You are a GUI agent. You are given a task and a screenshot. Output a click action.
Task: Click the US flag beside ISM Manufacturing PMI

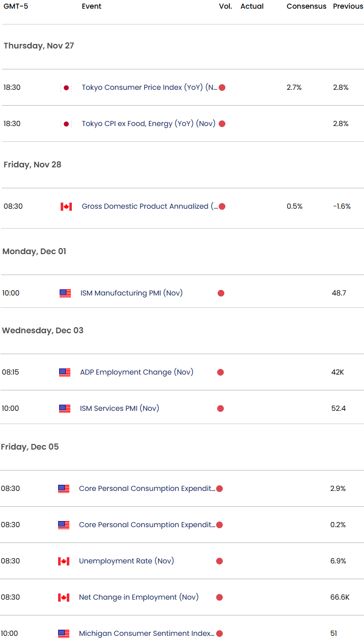[x=65, y=293]
